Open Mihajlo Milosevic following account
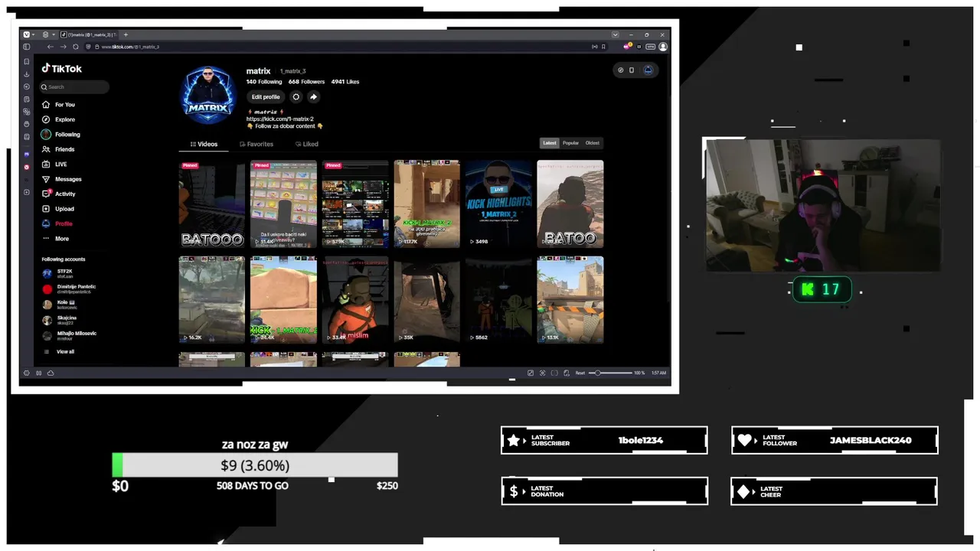 pos(70,335)
